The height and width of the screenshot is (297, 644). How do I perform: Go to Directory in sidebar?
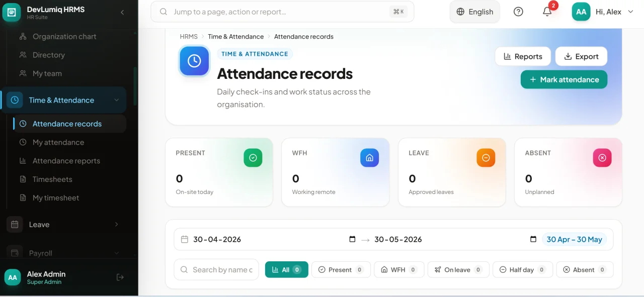coord(49,55)
